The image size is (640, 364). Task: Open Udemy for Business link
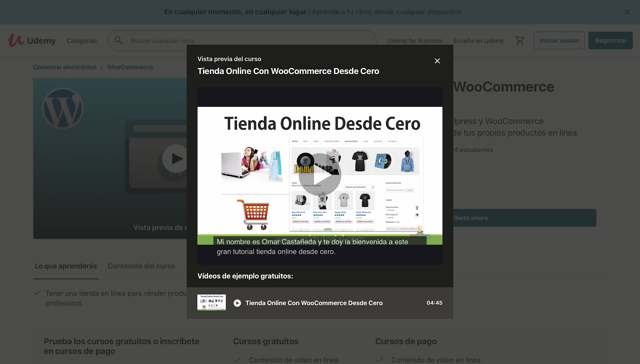tap(415, 41)
